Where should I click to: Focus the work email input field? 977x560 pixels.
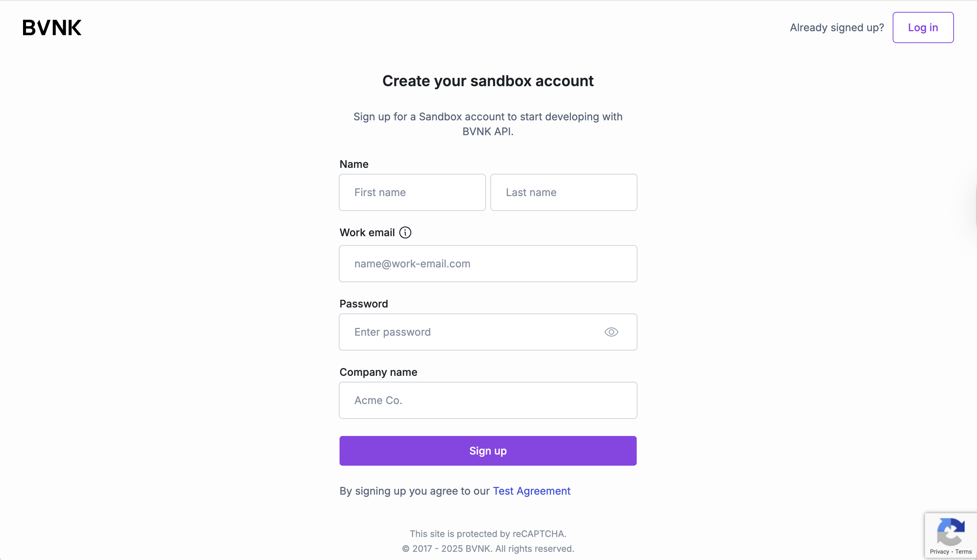[488, 263]
